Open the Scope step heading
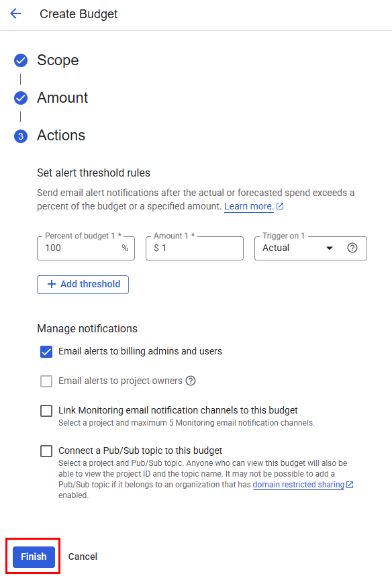The image size is (392, 578). pyautogui.click(x=58, y=60)
